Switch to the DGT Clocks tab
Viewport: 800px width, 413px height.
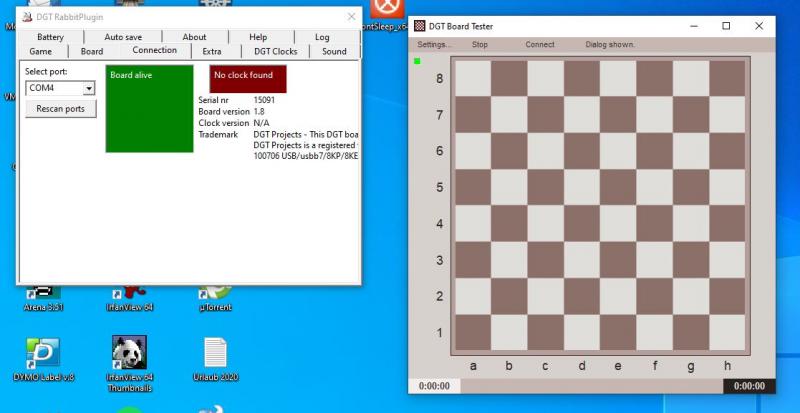click(x=275, y=51)
